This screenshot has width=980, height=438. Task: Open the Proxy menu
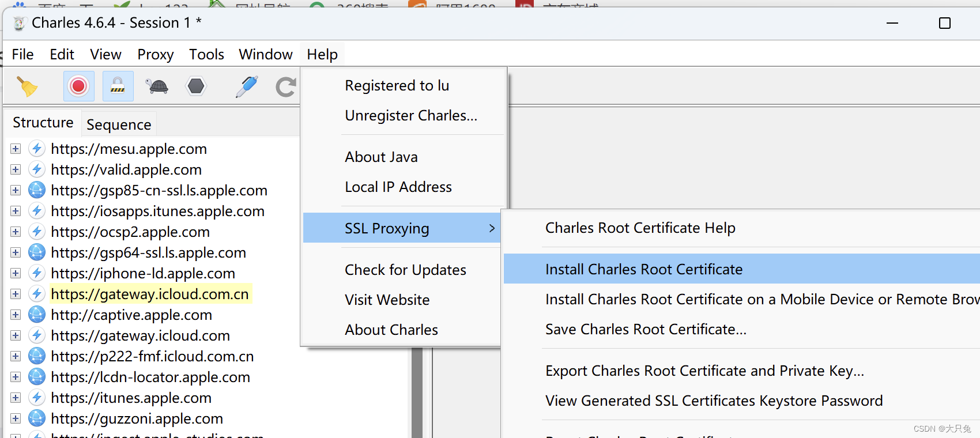155,54
